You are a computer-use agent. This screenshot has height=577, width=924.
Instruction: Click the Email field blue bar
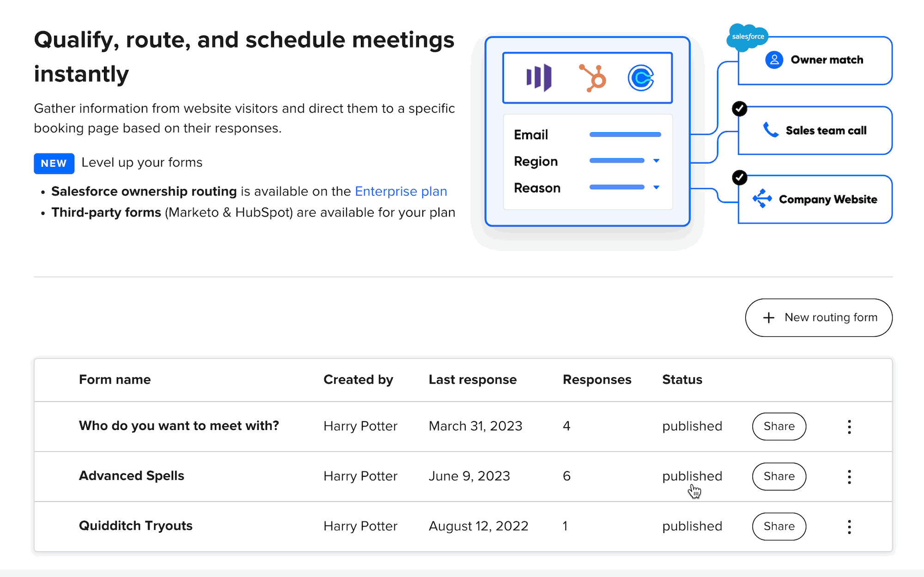[x=625, y=135]
